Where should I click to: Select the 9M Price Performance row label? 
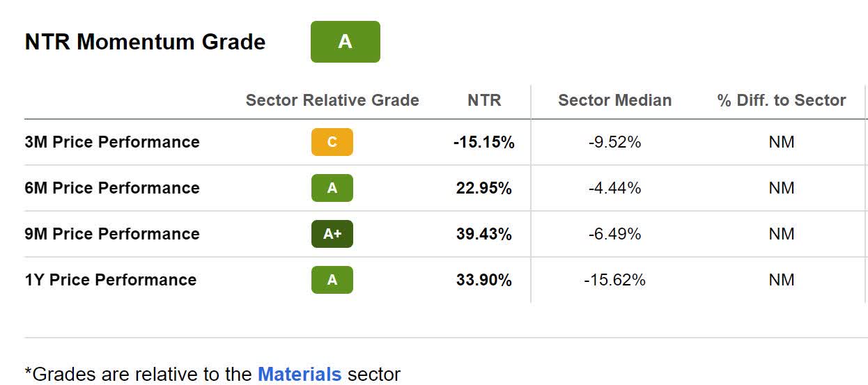click(x=112, y=234)
